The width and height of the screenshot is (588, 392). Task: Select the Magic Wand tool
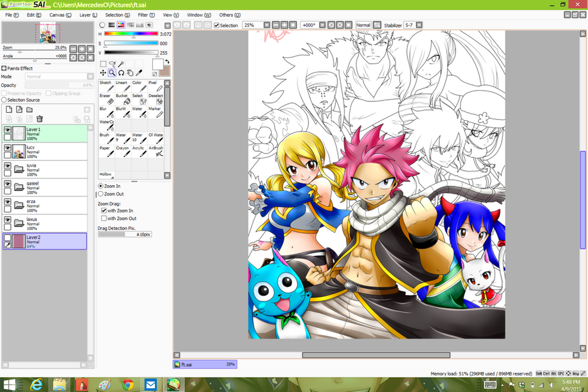tap(121, 64)
